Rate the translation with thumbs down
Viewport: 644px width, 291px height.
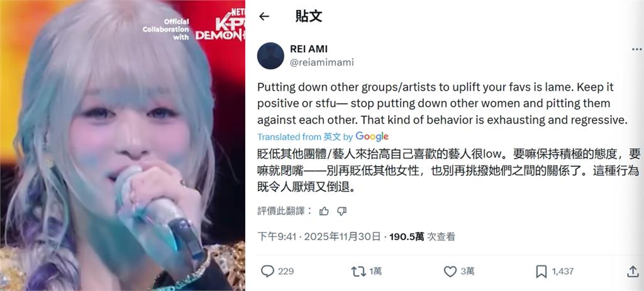(x=341, y=211)
